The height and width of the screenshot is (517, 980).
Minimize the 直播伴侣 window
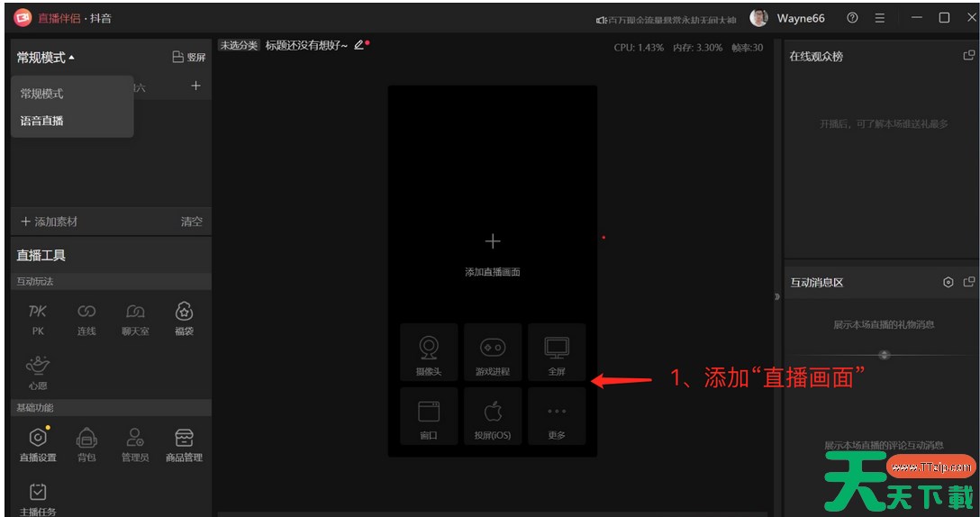(917, 18)
